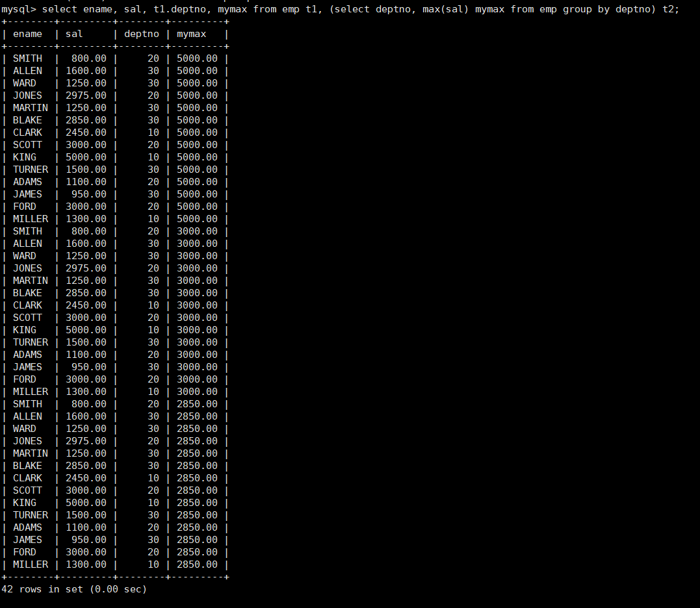Select SMITH in the row with mymax 2850.00

[x=27, y=403]
